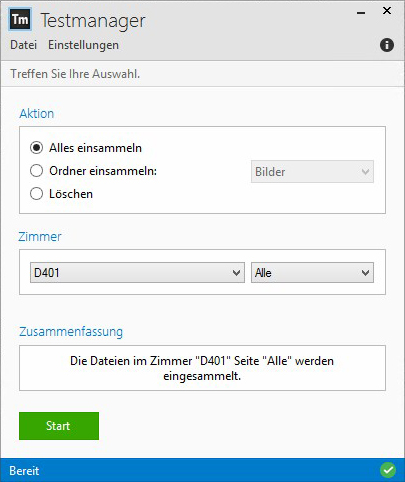Select the Löschen radio option
This screenshot has height=482, width=405.
[36, 194]
